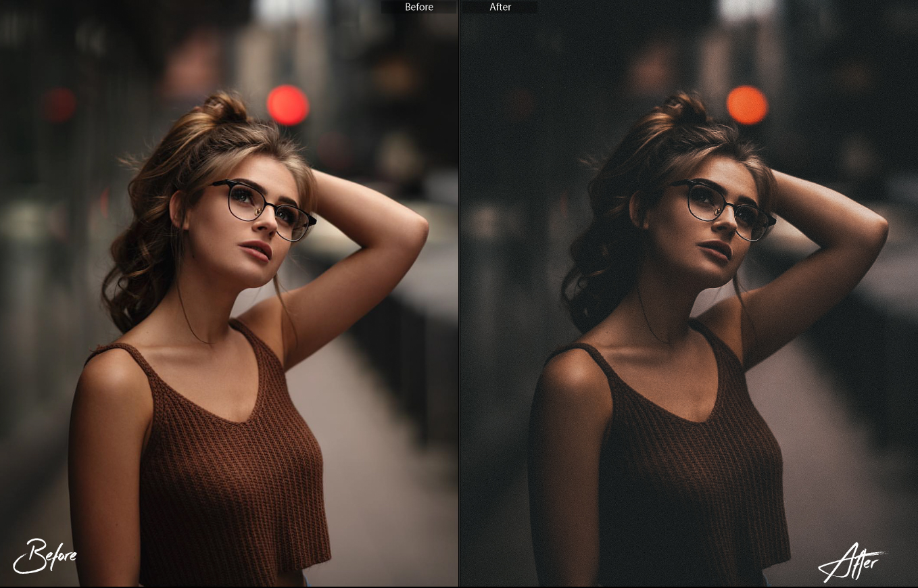Select the Before photo preview
This screenshot has height=588, width=918.
click(x=229, y=293)
